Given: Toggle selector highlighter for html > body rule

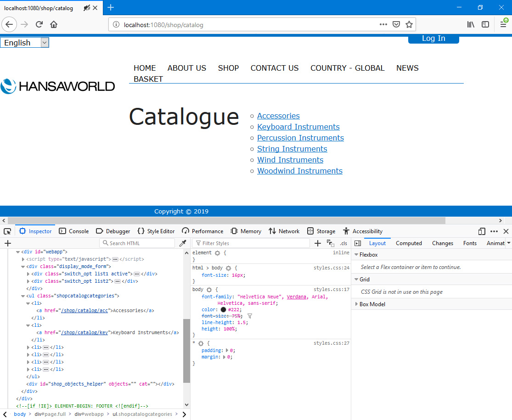Looking at the screenshot, I should 229,268.
